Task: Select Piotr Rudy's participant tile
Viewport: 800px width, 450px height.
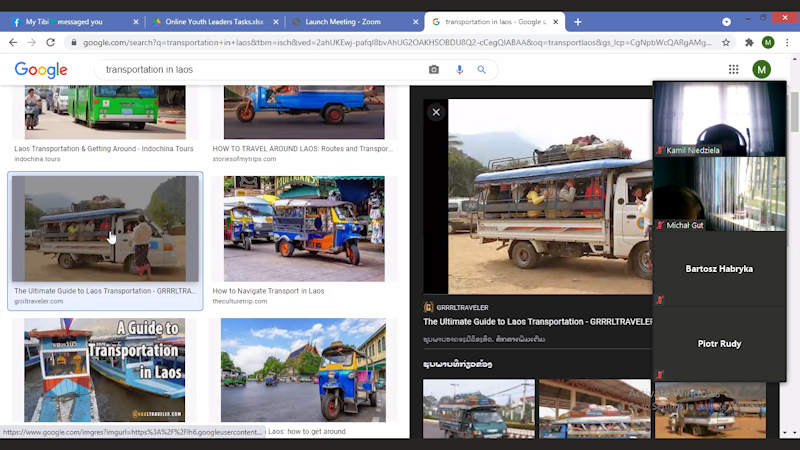Action: (719, 343)
